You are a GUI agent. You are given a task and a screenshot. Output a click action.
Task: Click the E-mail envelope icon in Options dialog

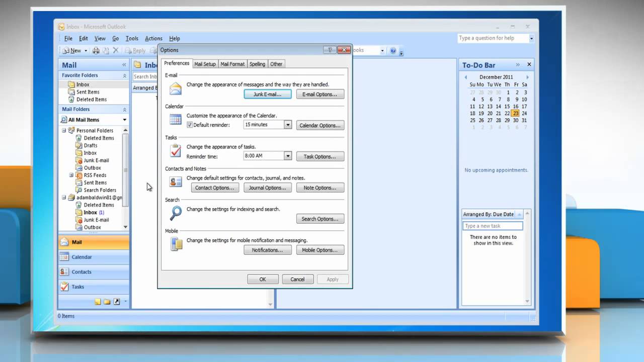point(175,89)
